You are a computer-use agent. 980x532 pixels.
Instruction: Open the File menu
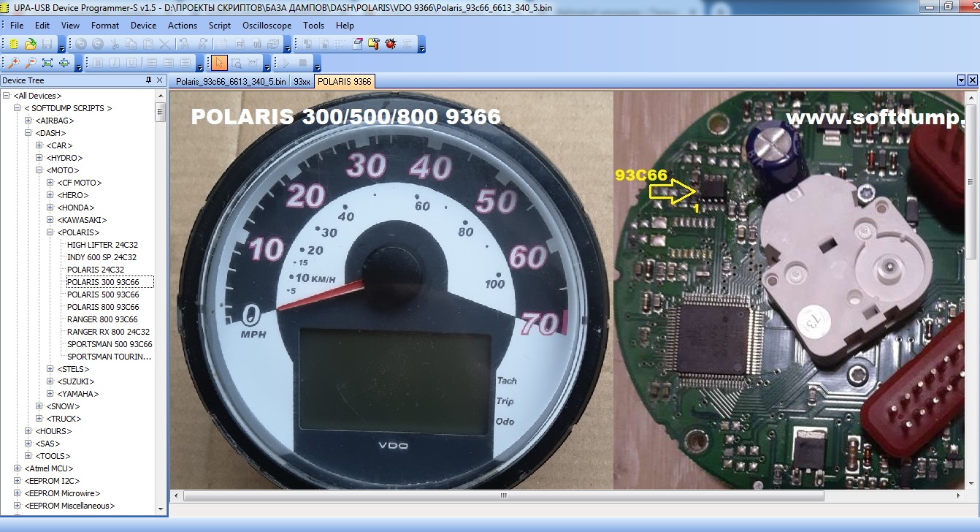[17, 25]
